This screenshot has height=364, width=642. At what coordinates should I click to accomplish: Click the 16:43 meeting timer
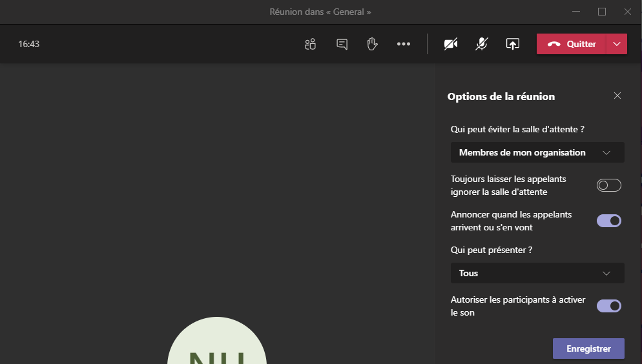click(28, 44)
